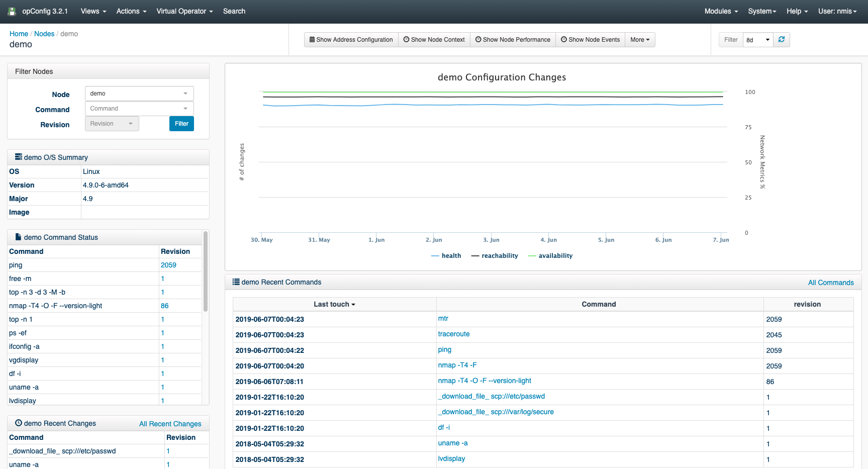
Task: Toggle the availability series in chart legend
Action: click(x=550, y=256)
